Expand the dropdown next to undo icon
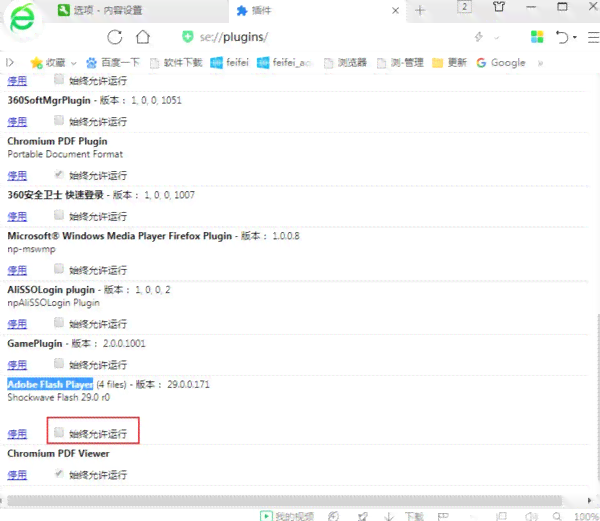600x521 pixels. pos(575,37)
